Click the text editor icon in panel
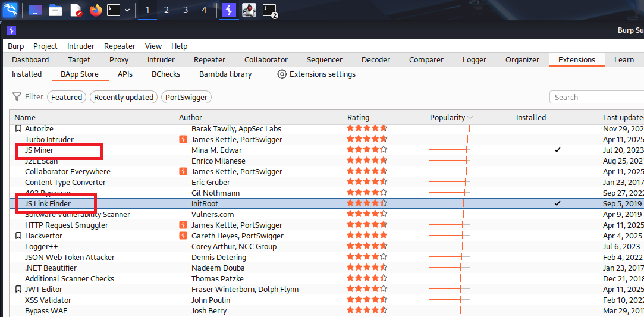The image size is (644, 317). tap(76, 10)
